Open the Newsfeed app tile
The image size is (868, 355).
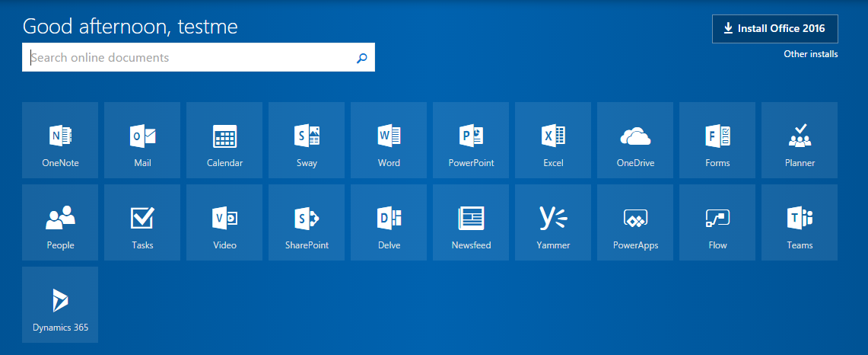tap(471, 222)
